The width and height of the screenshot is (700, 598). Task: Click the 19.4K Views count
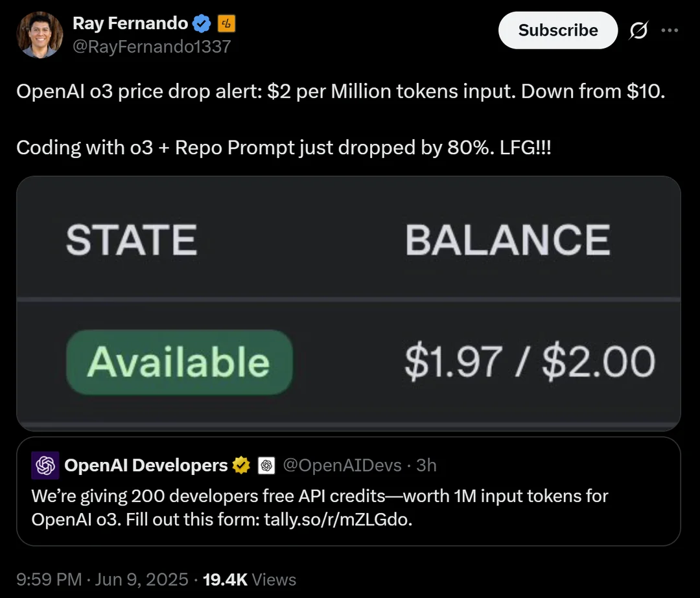(x=249, y=580)
